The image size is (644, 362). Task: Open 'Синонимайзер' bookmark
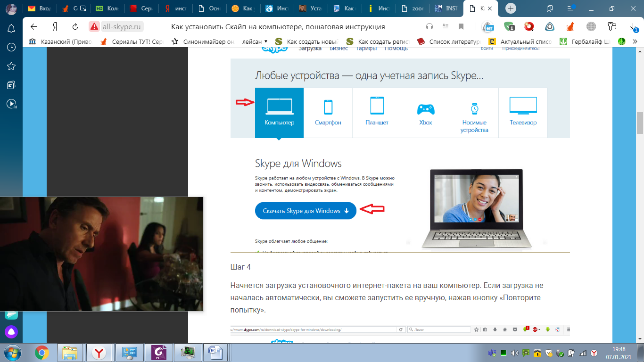[x=202, y=41]
